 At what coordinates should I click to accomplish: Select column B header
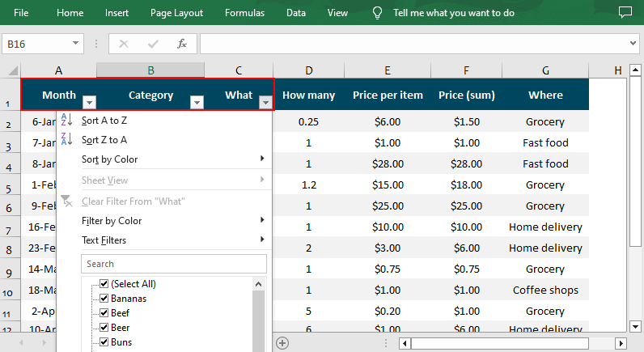coord(150,70)
